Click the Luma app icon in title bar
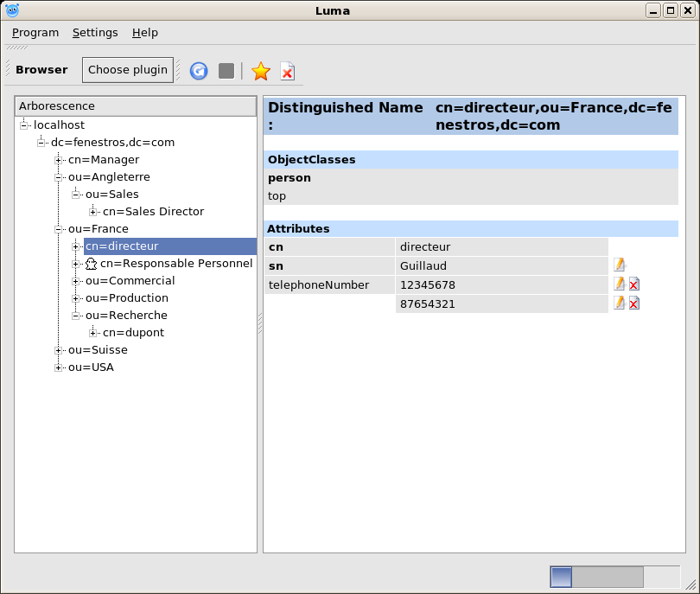The width and height of the screenshot is (700, 594). point(12,10)
